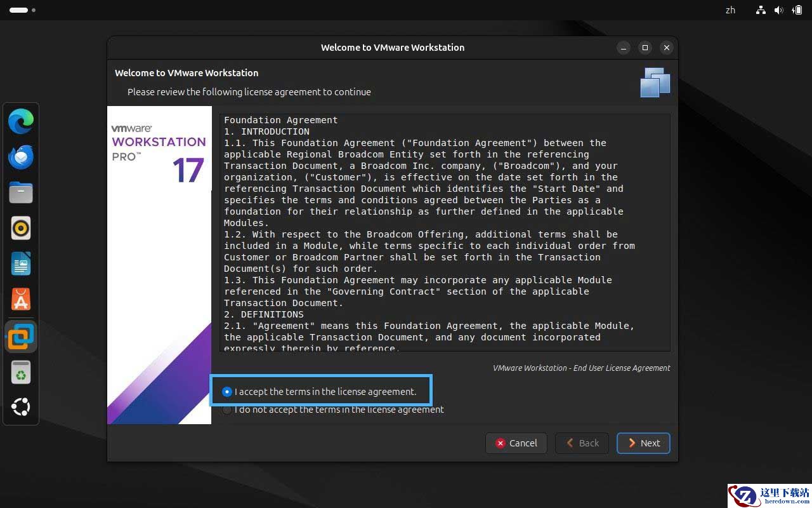Click the Back button

click(x=582, y=443)
